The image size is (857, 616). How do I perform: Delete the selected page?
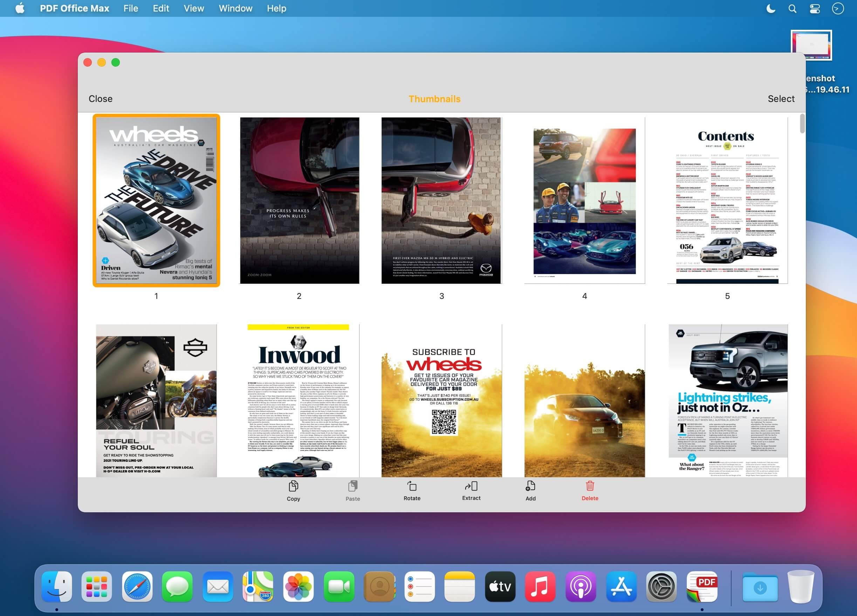[x=590, y=486]
